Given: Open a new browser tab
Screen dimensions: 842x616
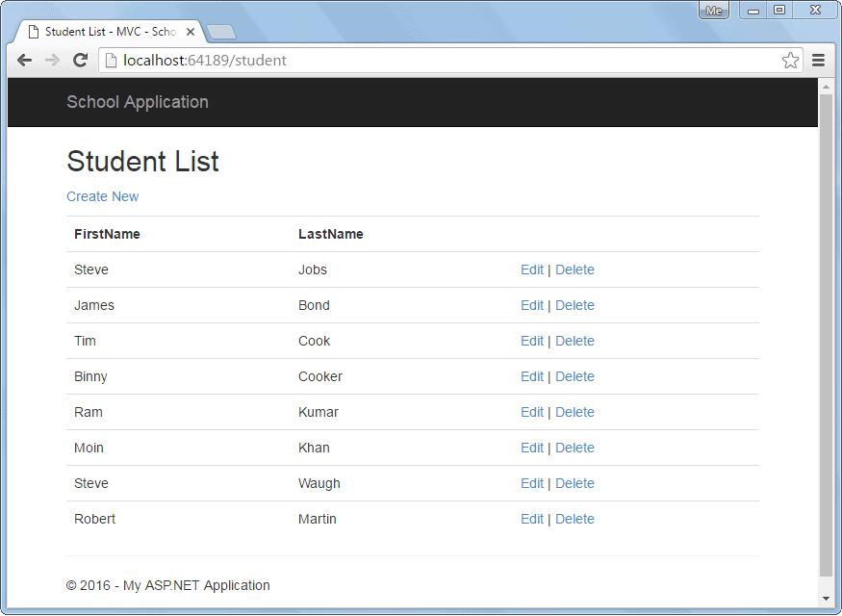Looking at the screenshot, I should pyautogui.click(x=222, y=31).
